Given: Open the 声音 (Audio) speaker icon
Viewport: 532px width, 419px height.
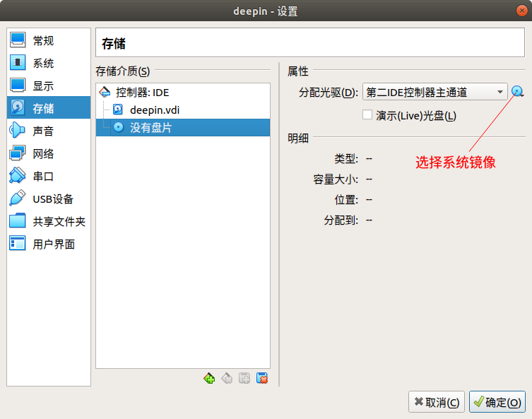Looking at the screenshot, I should [17, 131].
